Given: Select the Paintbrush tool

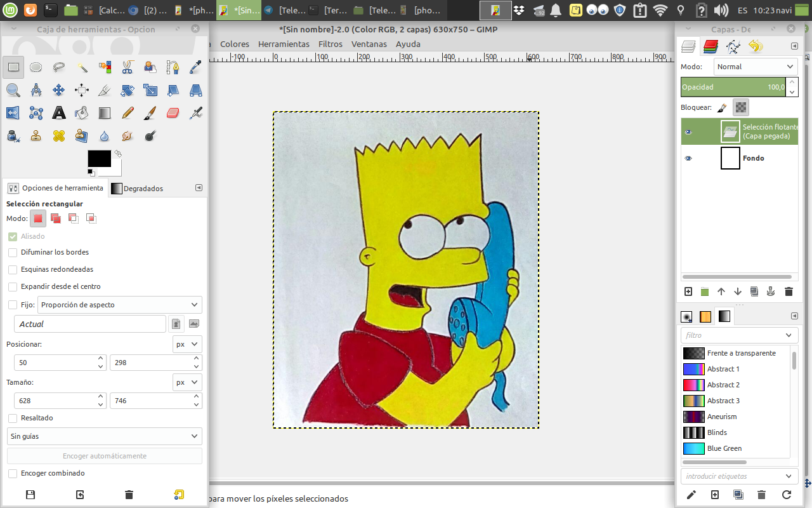Looking at the screenshot, I should click(150, 112).
